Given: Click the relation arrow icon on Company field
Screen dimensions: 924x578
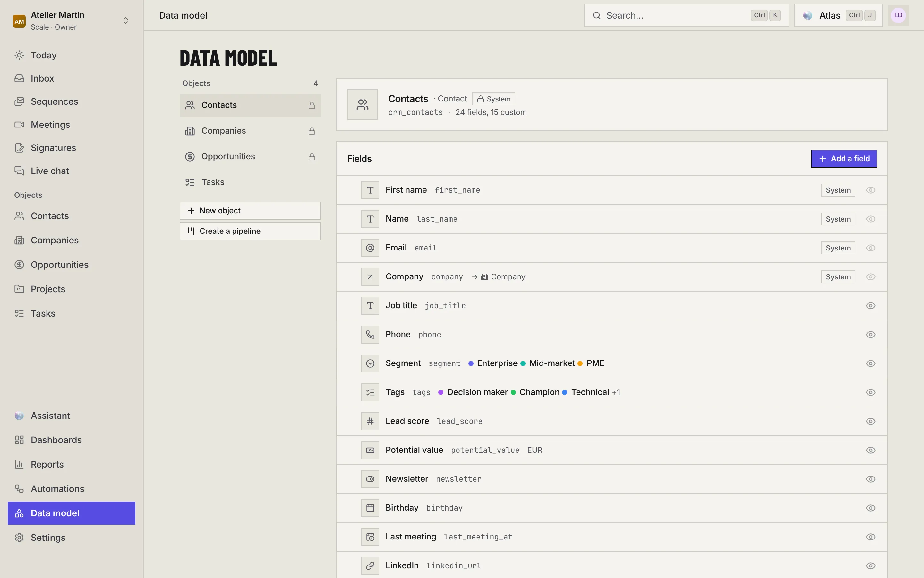Looking at the screenshot, I should pyautogui.click(x=370, y=277).
